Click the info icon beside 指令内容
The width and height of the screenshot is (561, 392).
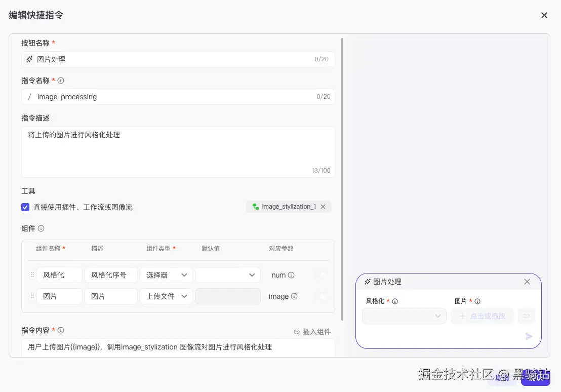click(61, 330)
